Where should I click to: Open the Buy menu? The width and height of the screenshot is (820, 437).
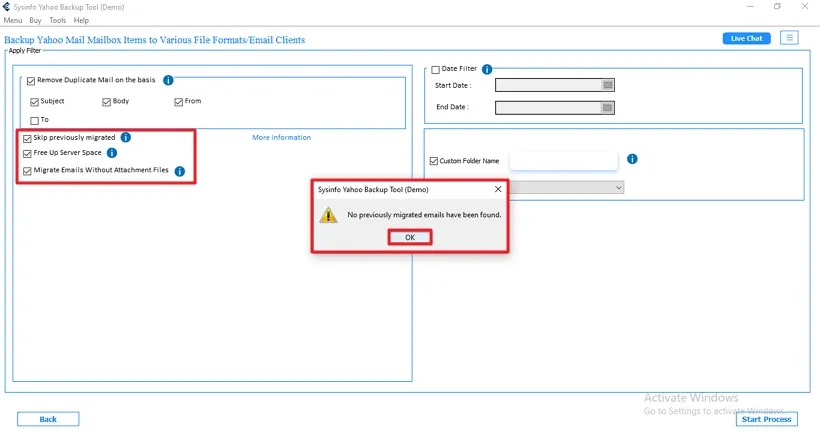coord(35,20)
